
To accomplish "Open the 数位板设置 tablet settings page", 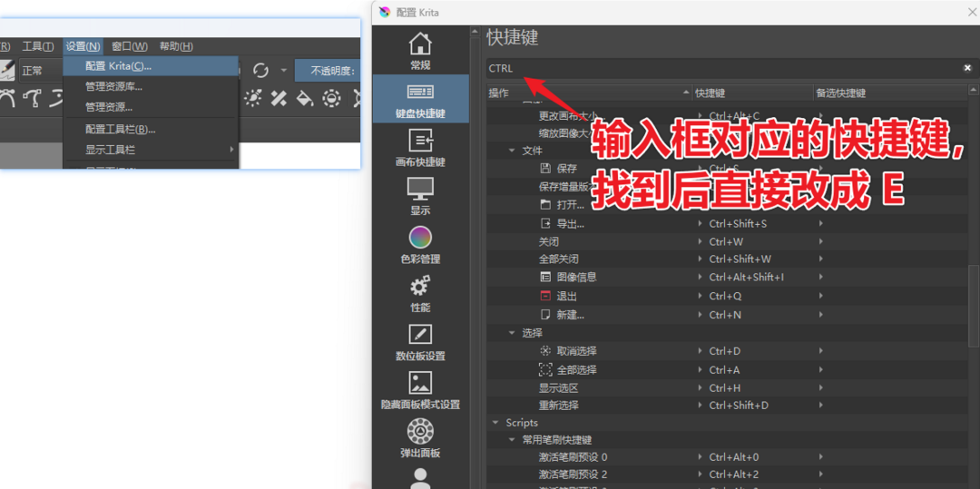I will click(x=420, y=342).
